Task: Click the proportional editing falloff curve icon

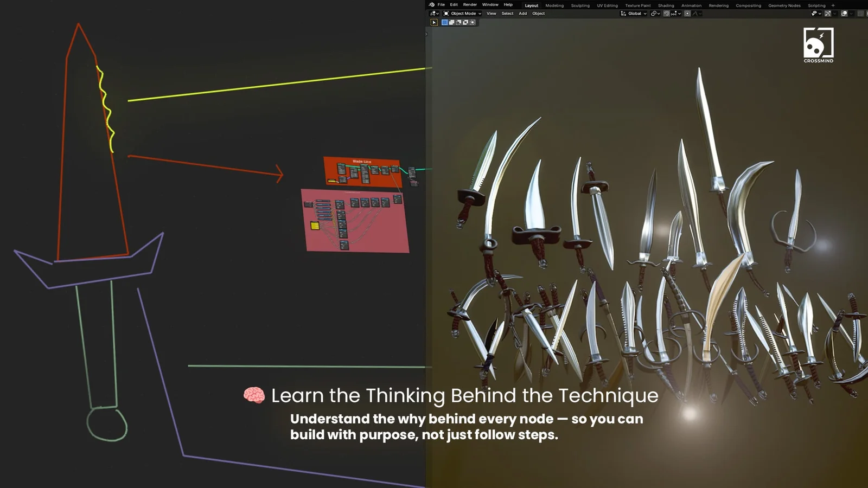Action: (x=695, y=14)
